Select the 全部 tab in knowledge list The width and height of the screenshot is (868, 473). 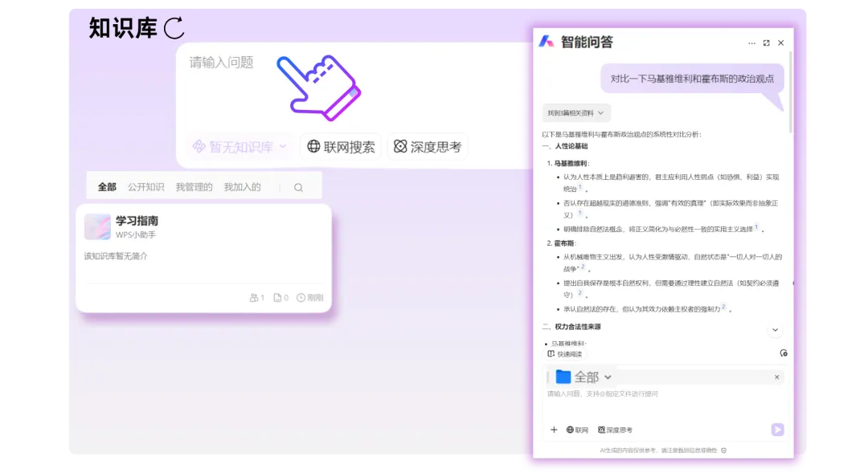[107, 187]
